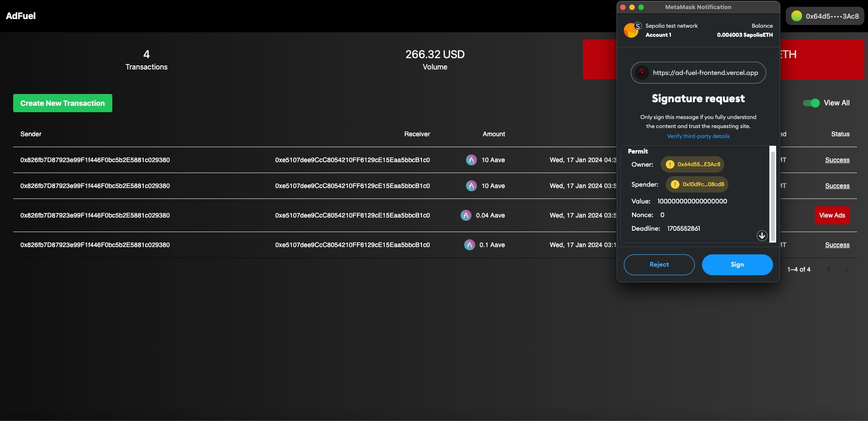Open the Verify third-party details link
This screenshot has width=868, height=421.
(698, 136)
